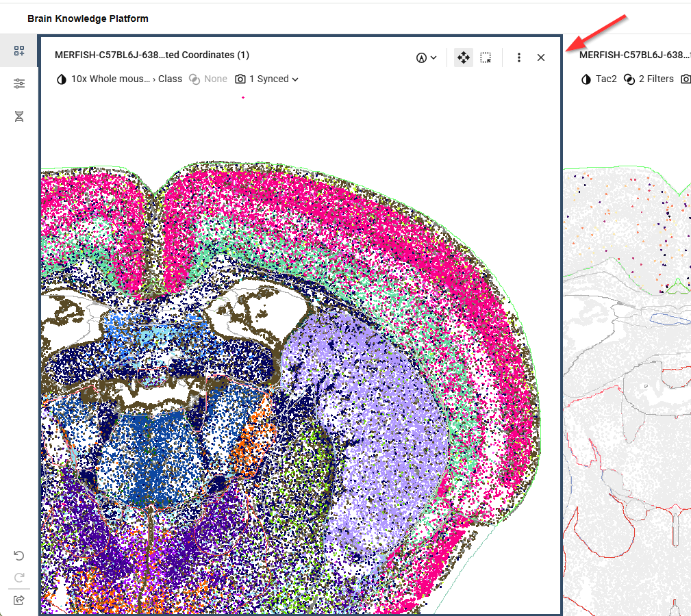
Task: Select the pan/move tool
Action: click(463, 57)
